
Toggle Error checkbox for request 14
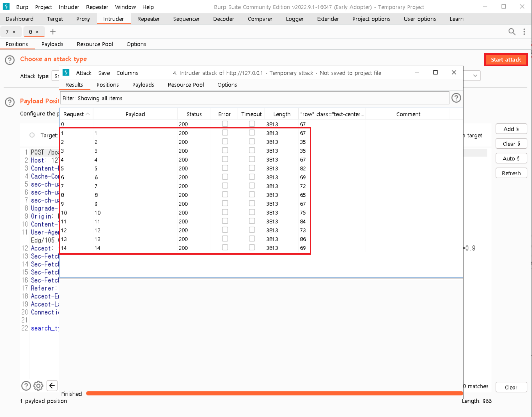click(x=225, y=247)
